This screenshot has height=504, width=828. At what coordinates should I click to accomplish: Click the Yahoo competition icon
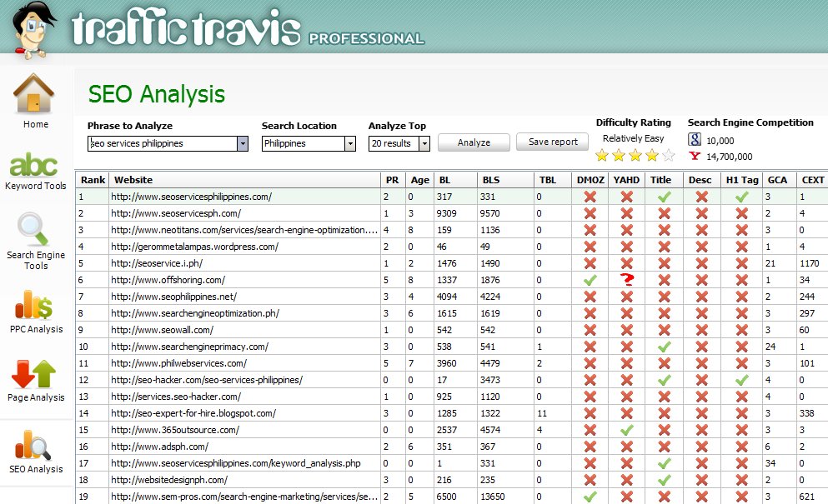[x=695, y=156]
